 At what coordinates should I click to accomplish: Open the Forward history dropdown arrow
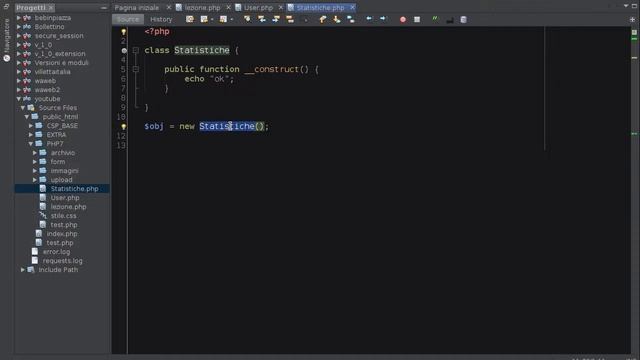tap(232, 19)
